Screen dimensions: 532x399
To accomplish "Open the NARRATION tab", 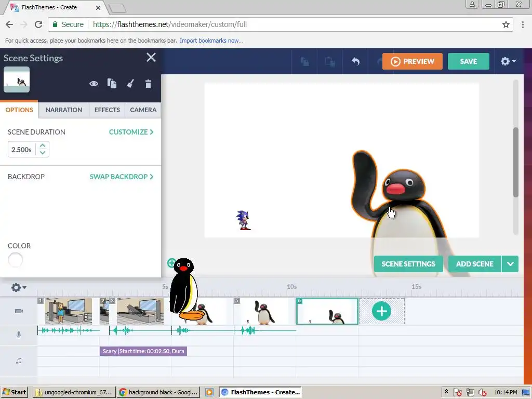I will [x=64, y=110].
